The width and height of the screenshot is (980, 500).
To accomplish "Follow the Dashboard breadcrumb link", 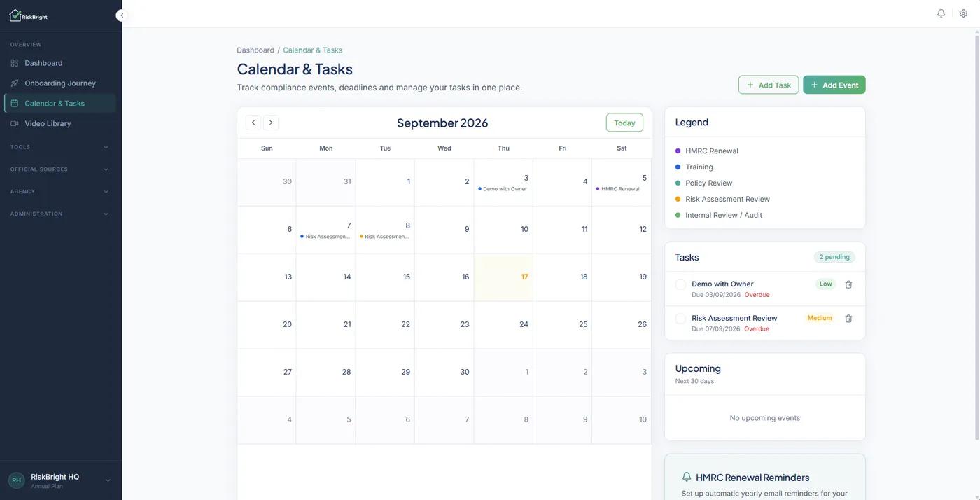I will (x=255, y=50).
